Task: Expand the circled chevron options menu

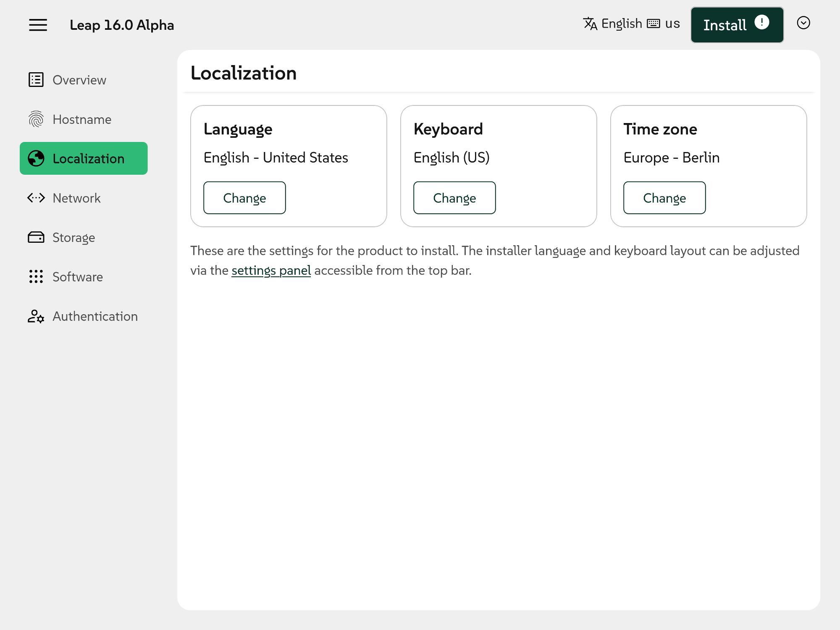Action: pyautogui.click(x=803, y=23)
